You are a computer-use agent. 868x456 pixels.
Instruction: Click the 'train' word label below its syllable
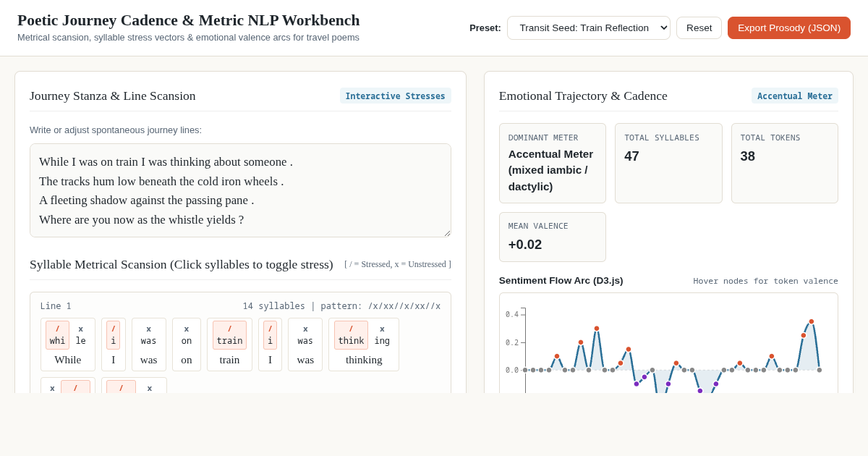(229, 360)
